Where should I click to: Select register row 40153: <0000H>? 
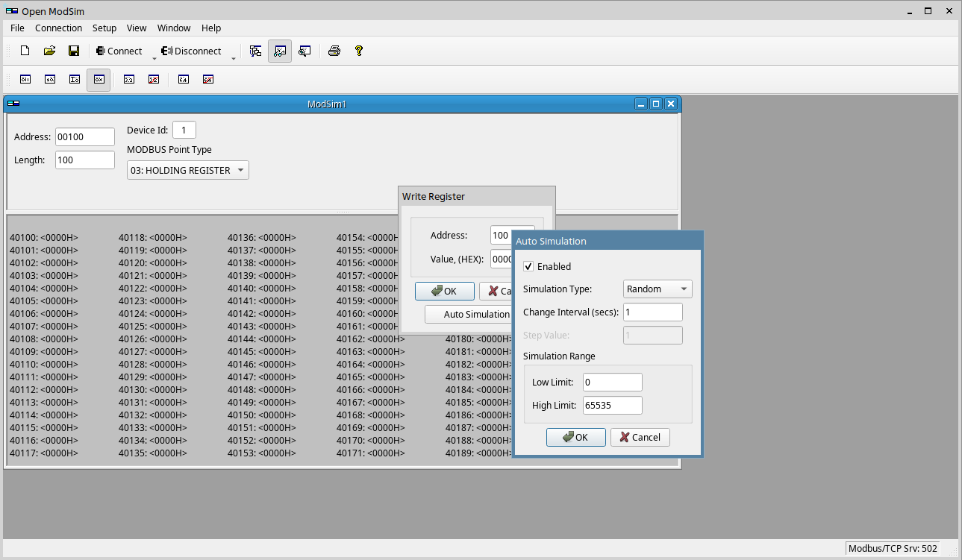click(x=262, y=453)
